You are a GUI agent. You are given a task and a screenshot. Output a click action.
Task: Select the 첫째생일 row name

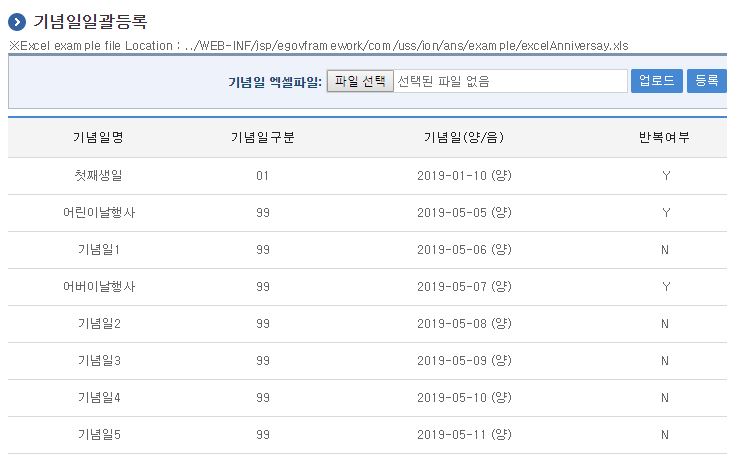pyautogui.click(x=98, y=175)
